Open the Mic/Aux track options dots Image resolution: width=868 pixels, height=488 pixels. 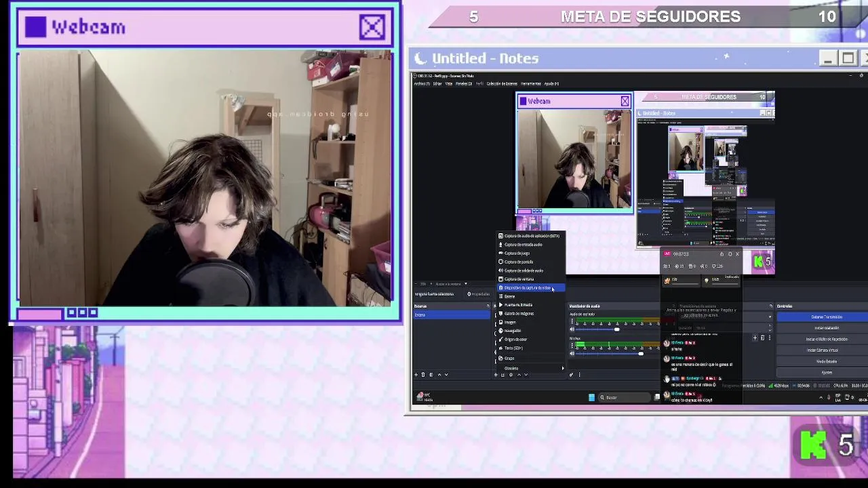tap(572, 345)
